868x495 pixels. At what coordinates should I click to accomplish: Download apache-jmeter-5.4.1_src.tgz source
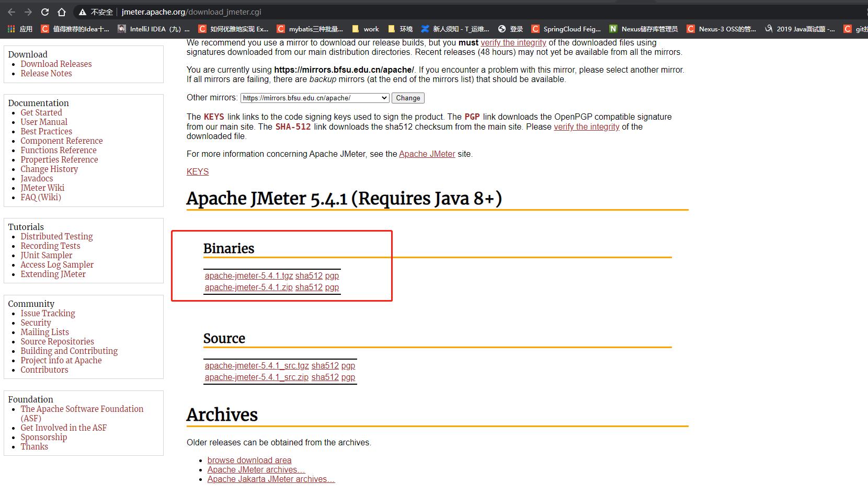[257, 365]
